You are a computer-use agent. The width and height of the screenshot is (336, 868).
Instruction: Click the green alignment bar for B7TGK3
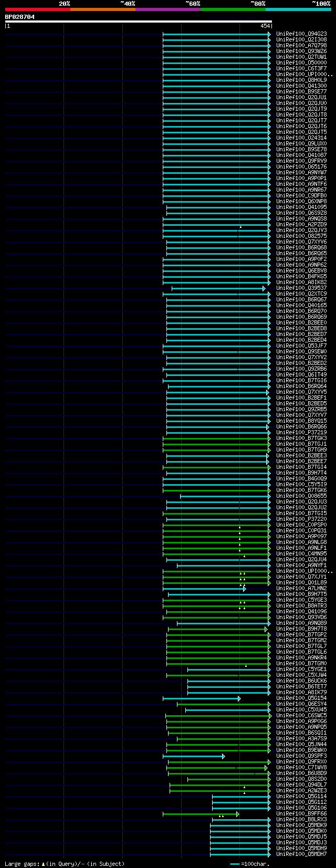[217, 438]
